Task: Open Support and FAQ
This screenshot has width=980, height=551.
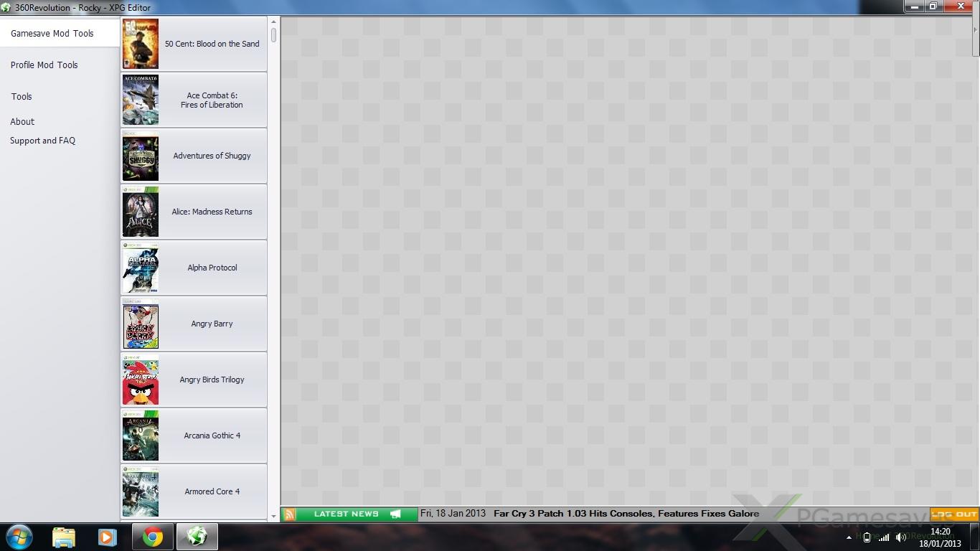Action: point(43,141)
